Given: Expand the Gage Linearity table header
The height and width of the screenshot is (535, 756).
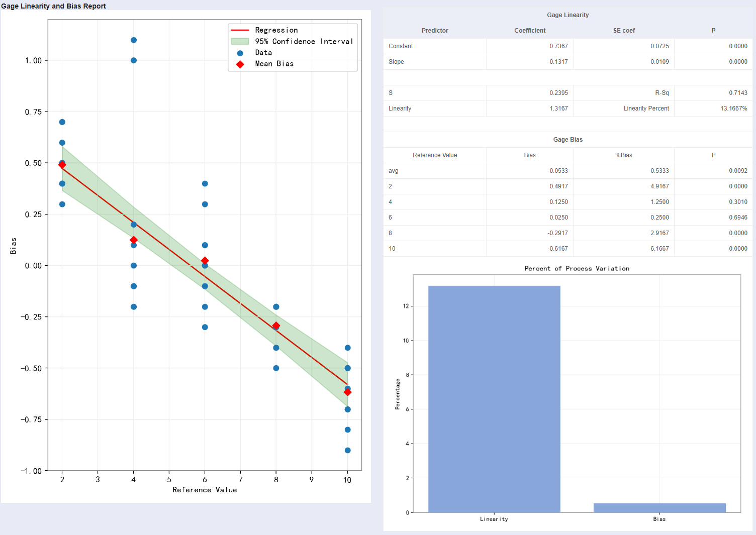Looking at the screenshot, I should point(568,15).
